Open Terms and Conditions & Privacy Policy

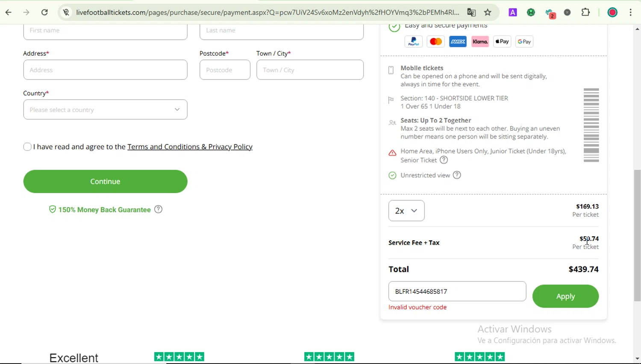click(190, 147)
